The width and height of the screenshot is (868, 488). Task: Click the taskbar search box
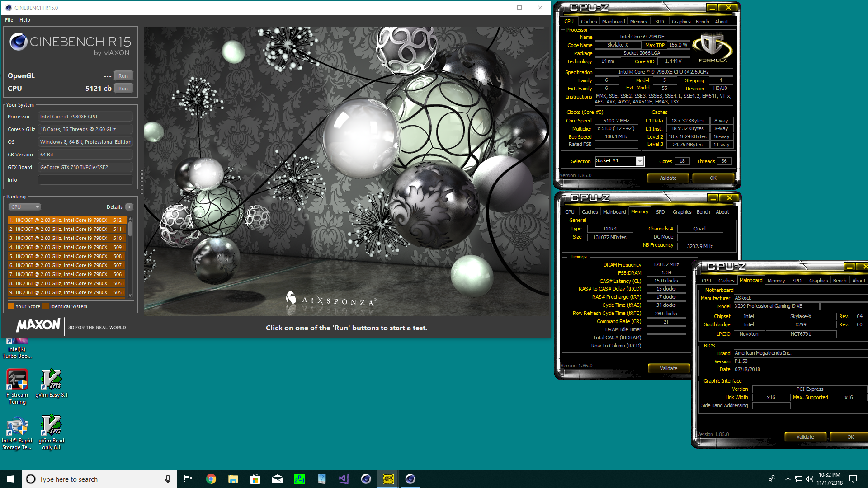pos(99,479)
